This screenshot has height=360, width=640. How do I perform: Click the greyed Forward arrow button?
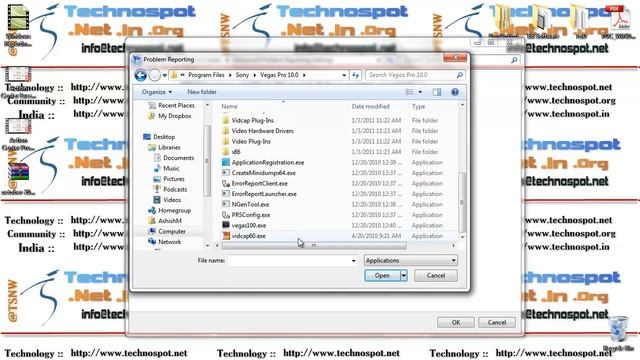coord(155,75)
